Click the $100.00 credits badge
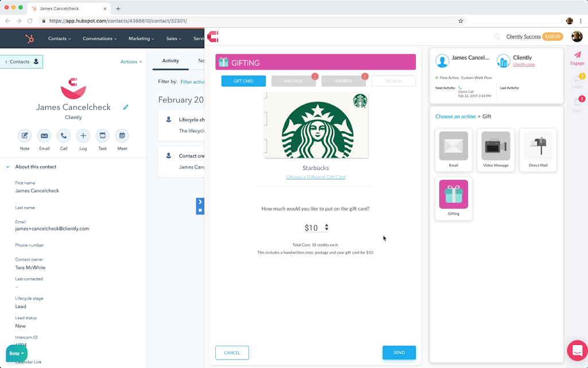 (553, 36)
